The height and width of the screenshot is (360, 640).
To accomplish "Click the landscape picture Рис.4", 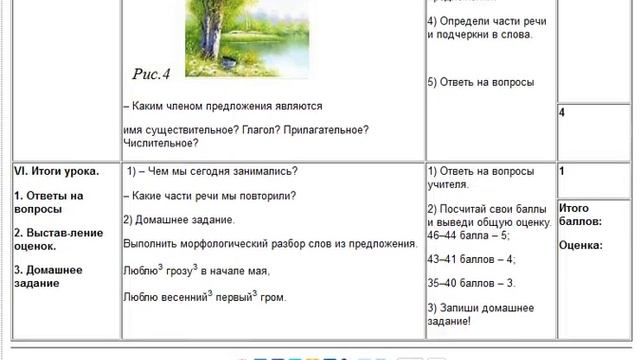I will (x=247, y=38).
